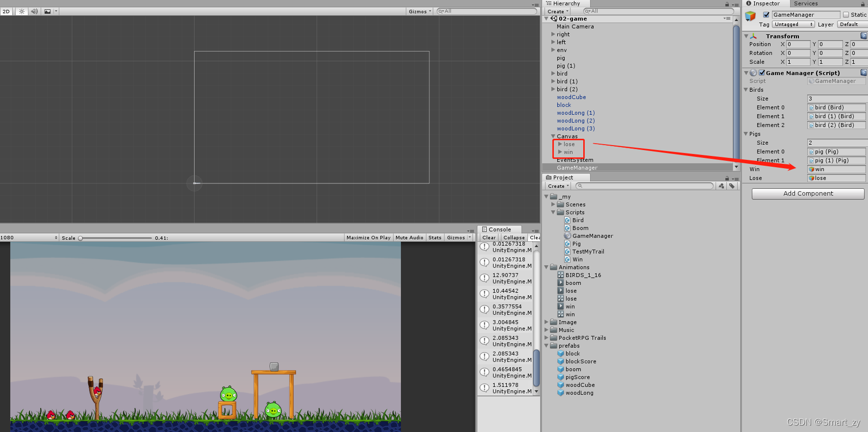Toggle 2D scene view mode
Screen dimensions: 868x432
click(6, 11)
